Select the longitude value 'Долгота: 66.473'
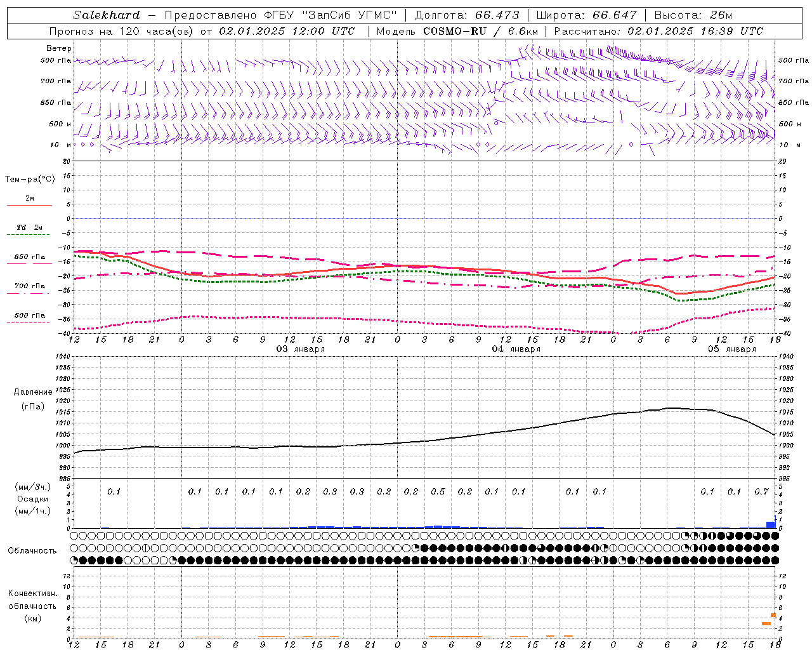 [467, 15]
